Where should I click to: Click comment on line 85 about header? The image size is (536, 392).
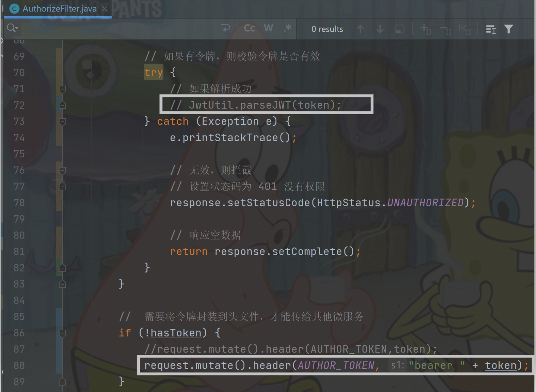[x=241, y=317]
